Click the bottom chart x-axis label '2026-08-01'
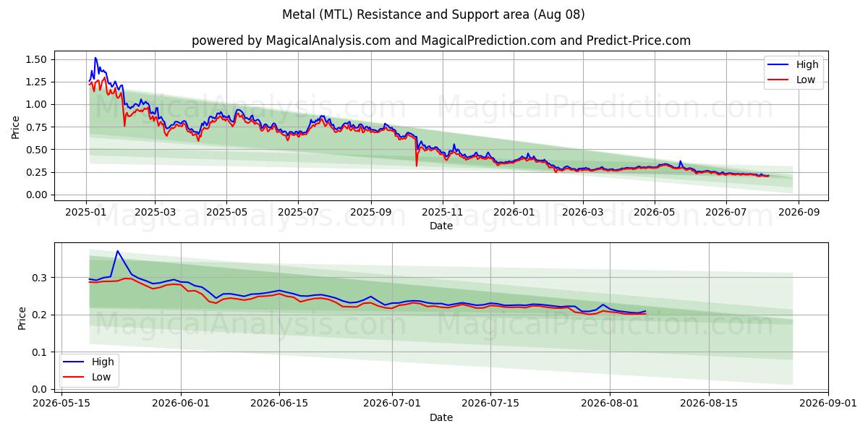The image size is (868, 434). click(x=610, y=404)
